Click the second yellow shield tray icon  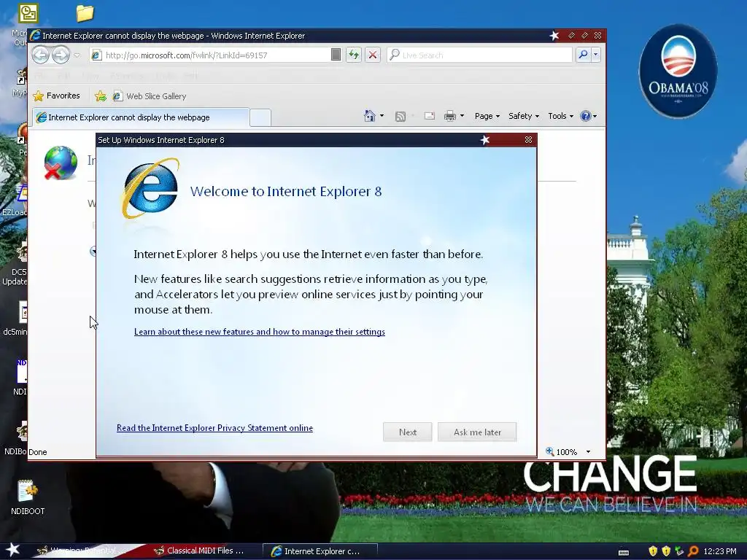point(666,551)
